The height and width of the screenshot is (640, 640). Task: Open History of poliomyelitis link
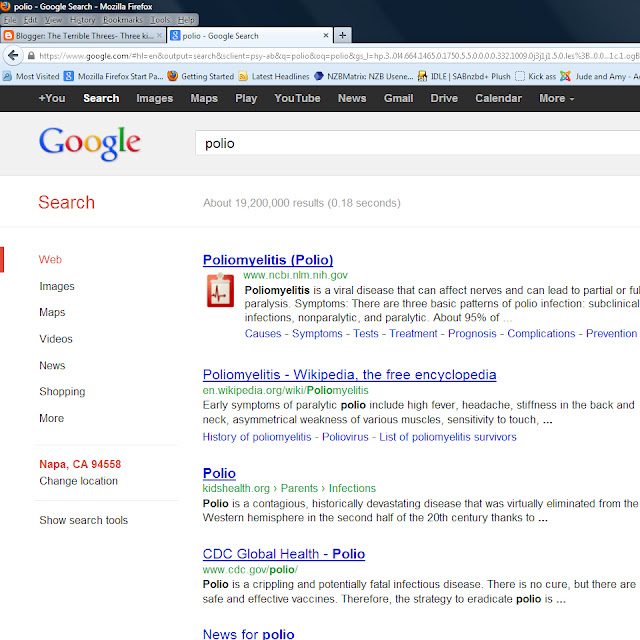click(257, 437)
